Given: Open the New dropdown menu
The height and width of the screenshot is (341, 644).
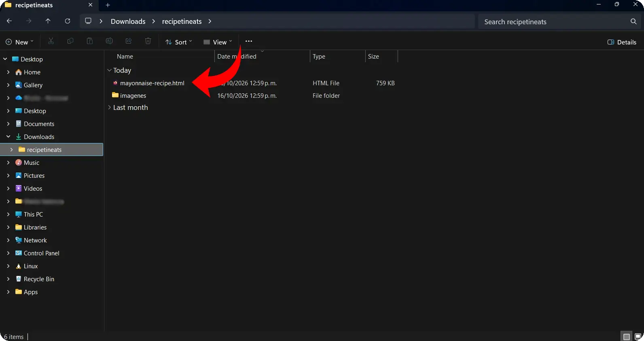Looking at the screenshot, I should coord(19,42).
